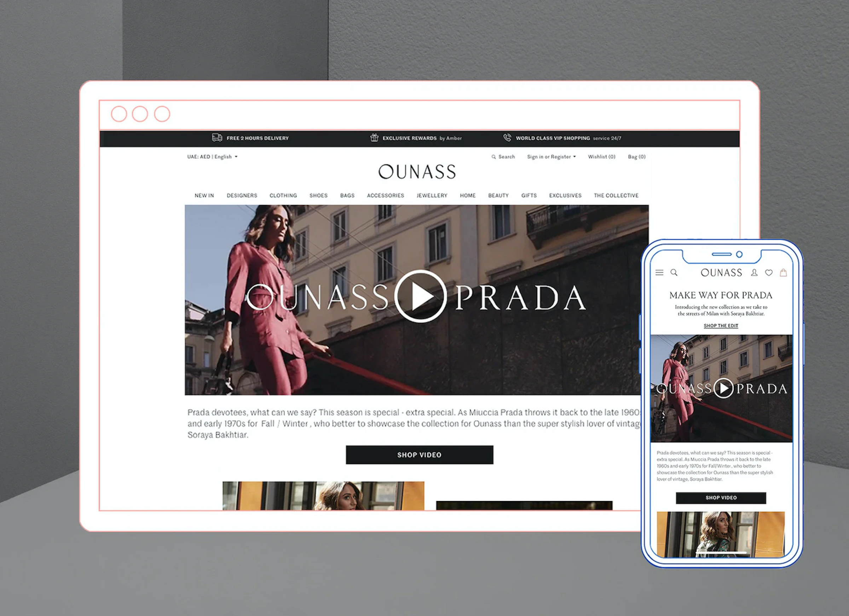Tap the wishlist heart icon on phone
The image size is (849, 616).
(768, 273)
